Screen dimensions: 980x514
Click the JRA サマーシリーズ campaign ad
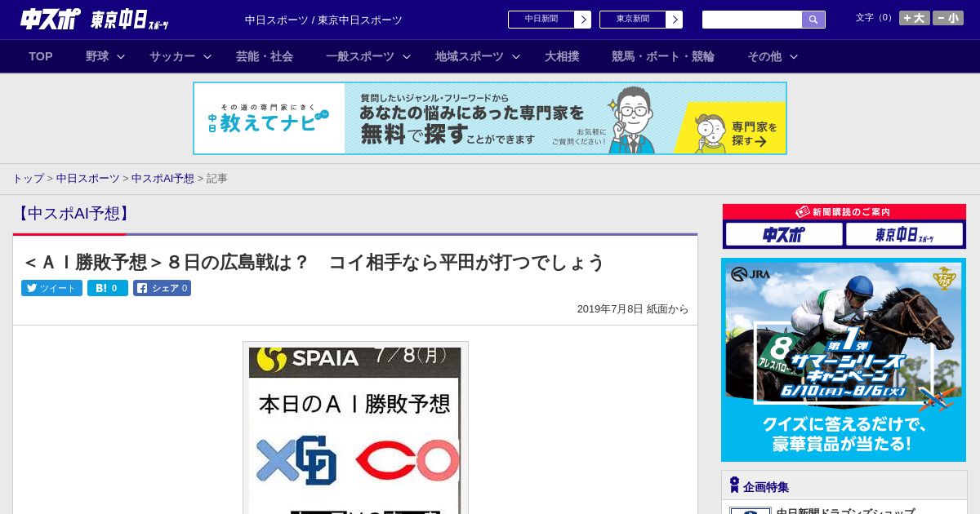(x=844, y=360)
